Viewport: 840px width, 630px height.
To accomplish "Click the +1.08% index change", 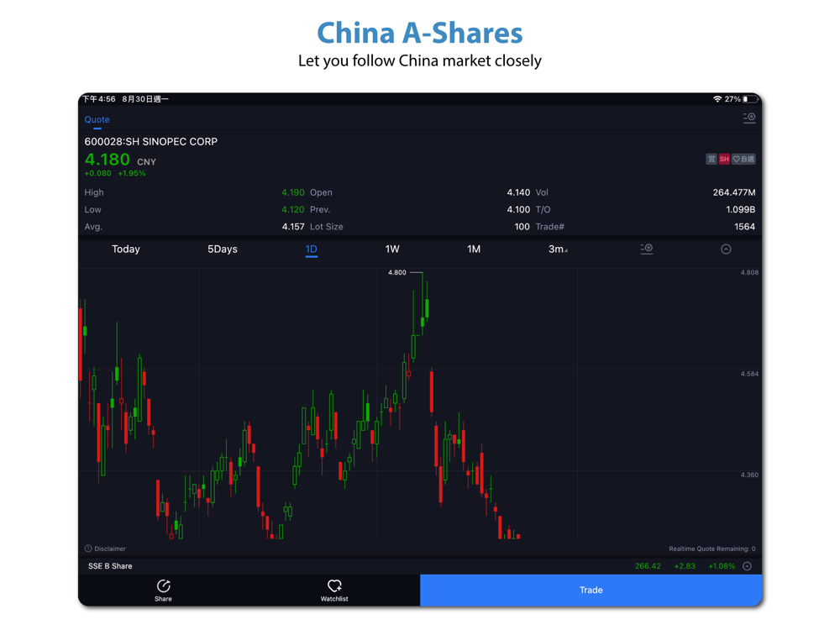I will click(x=722, y=566).
